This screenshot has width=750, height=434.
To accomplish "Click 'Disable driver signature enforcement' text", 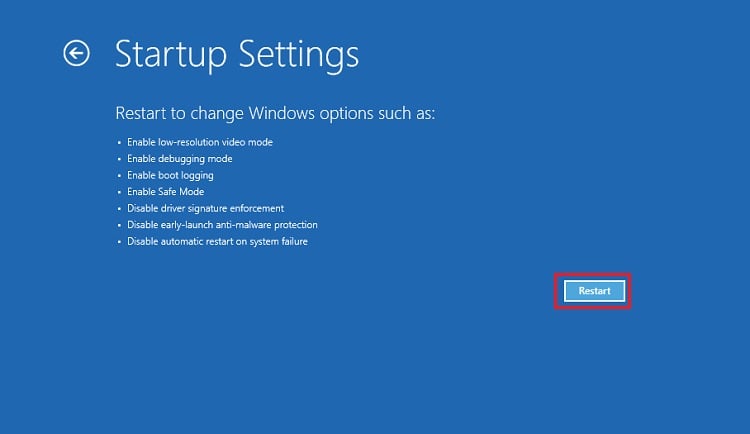I will [206, 208].
